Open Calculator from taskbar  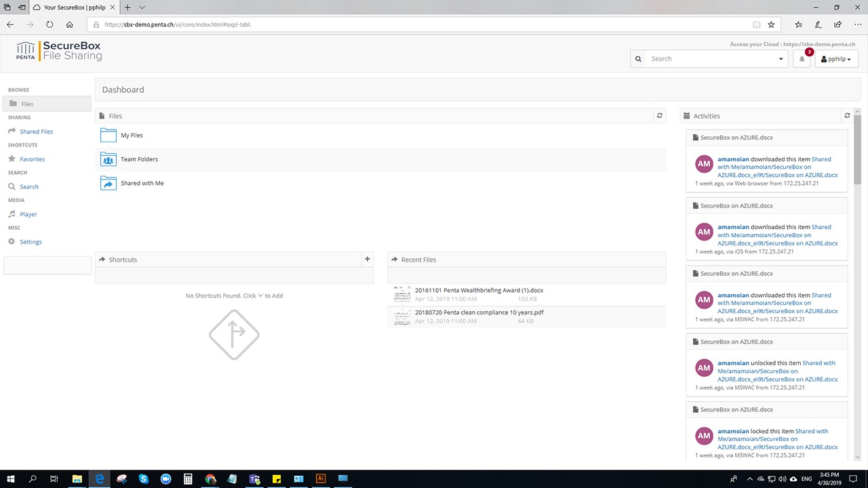[x=188, y=479]
